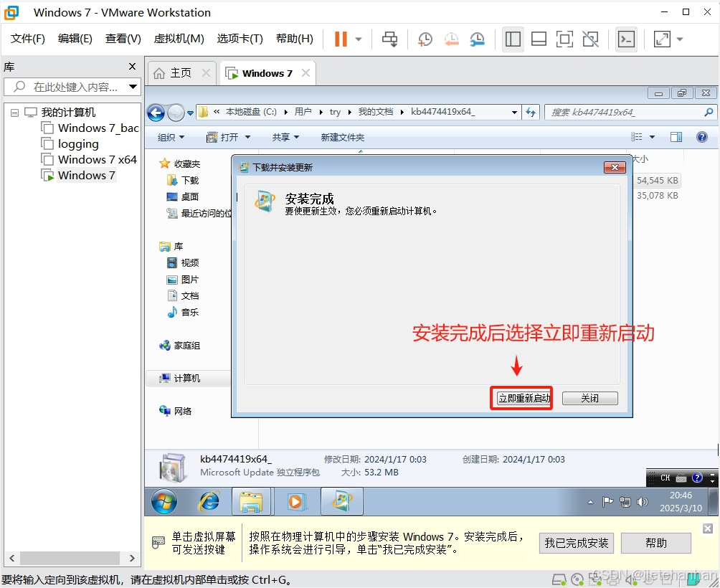Toggle the thumbnail bar view
The width and height of the screenshot is (720, 588).
point(539,39)
